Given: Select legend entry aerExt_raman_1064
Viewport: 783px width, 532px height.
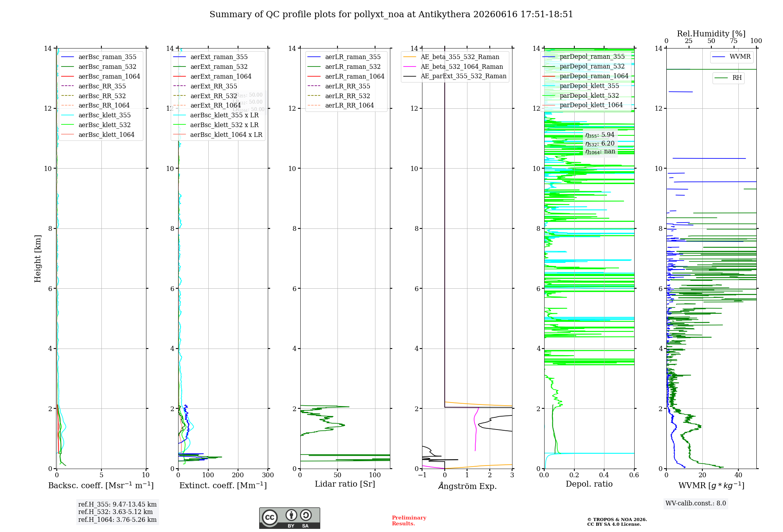Looking at the screenshot, I should pos(212,77).
